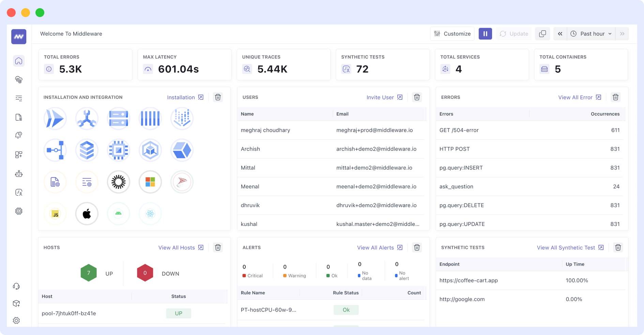Click View All Hosts
This screenshot has width=644, height=335.
[177, 248]
